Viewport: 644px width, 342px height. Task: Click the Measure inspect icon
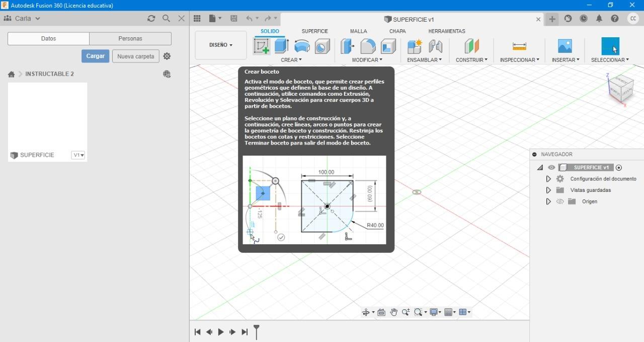(519, 46)
